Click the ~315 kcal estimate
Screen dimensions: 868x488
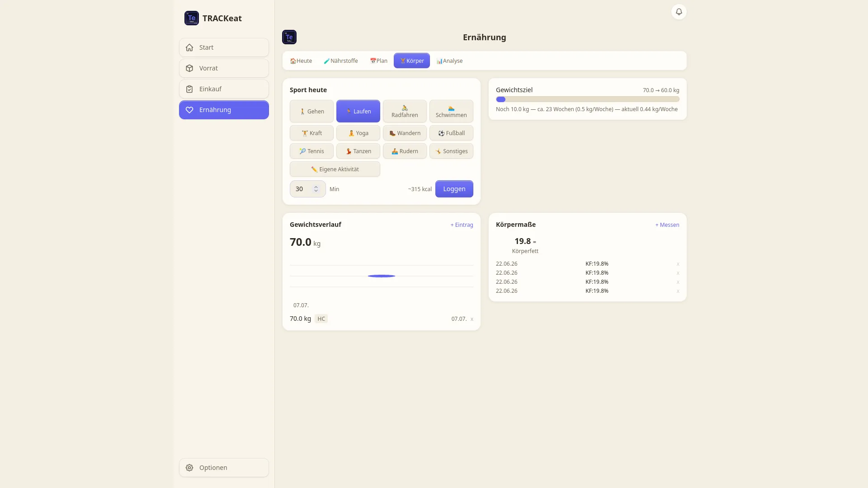(420, 189)
